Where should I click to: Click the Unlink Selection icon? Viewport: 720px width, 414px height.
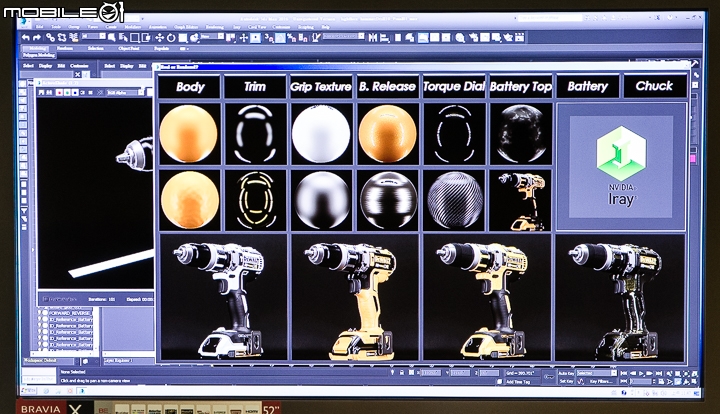[62, 38]
